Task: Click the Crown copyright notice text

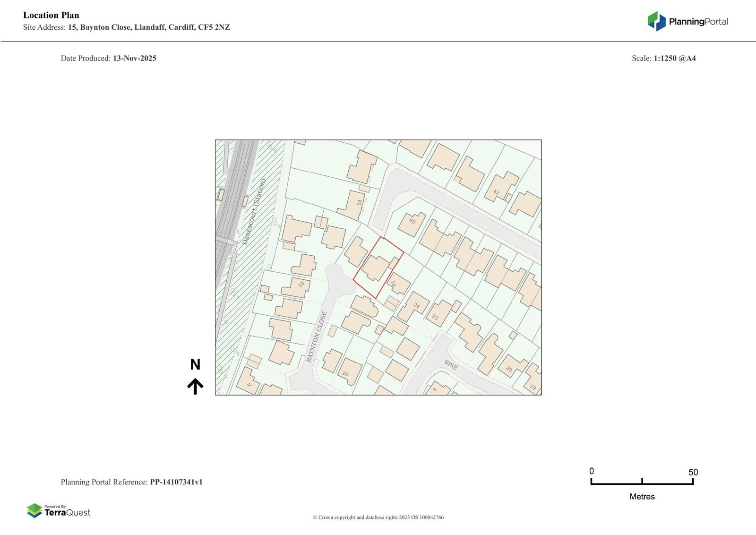Action: click(x=378, y=518)
